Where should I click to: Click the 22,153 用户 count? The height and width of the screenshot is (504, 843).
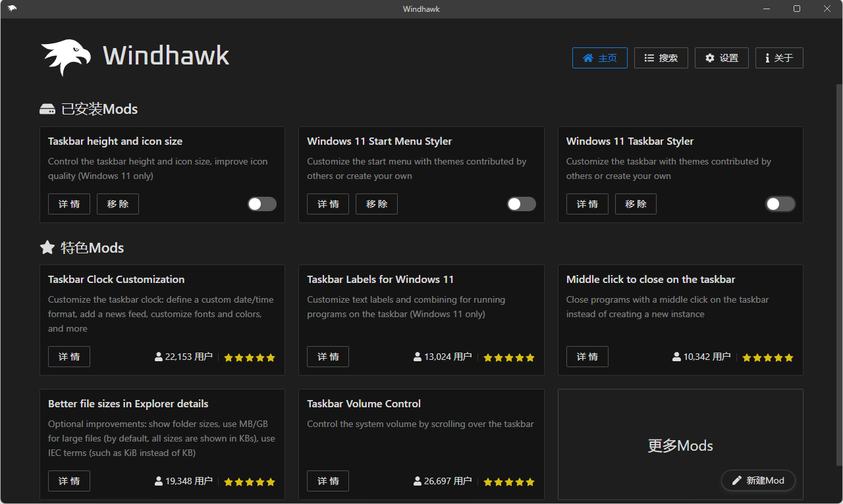click(x=189, y=357)
